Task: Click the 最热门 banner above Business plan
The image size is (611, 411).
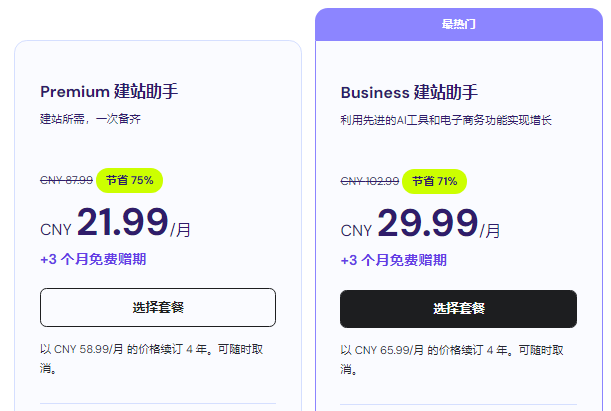Action: pyautogui.click(x=458, y=24)
